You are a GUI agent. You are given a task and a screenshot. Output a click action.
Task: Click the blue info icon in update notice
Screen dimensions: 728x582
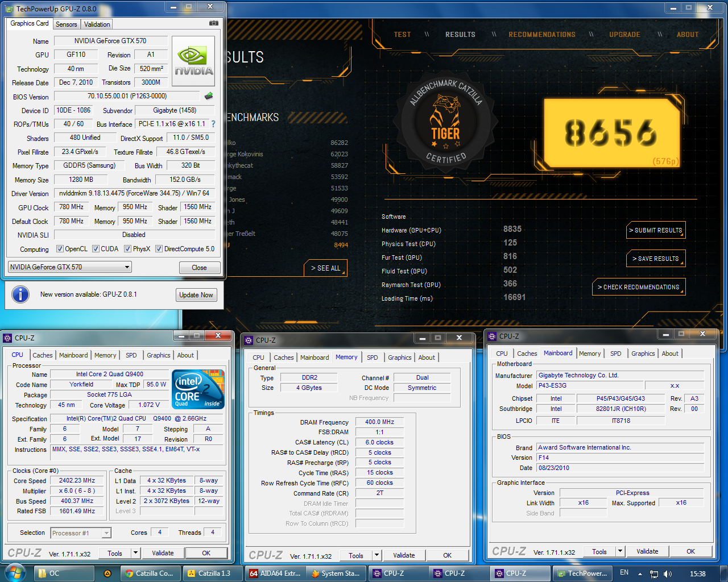(20, 294)
